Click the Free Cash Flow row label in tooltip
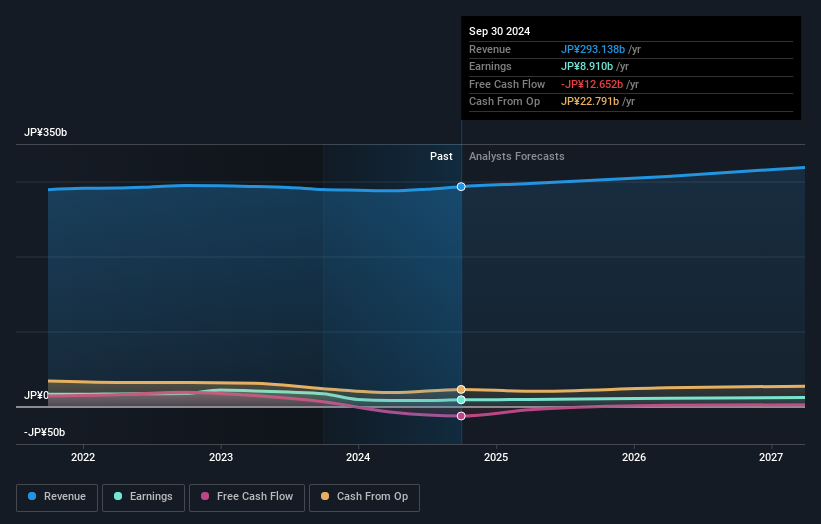The height and width of the screenshot is (524, 821). coord(507,84)
